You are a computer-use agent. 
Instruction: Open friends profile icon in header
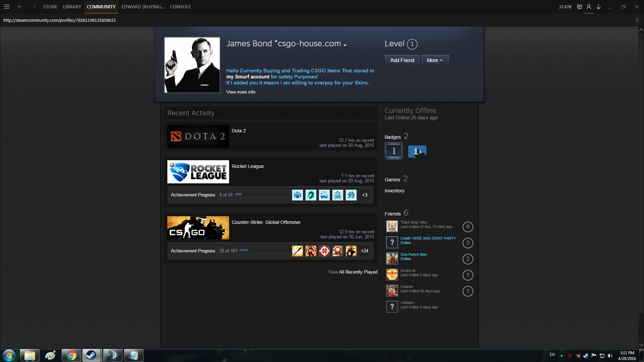[589, 7]
